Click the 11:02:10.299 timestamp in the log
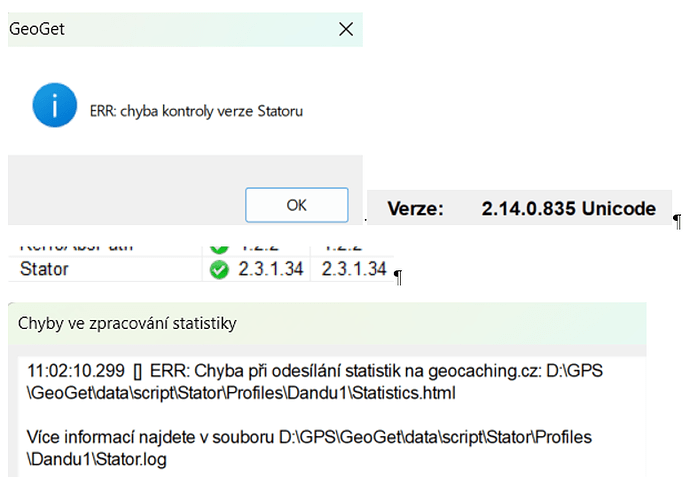690x477 pixels. coord(76,371)
